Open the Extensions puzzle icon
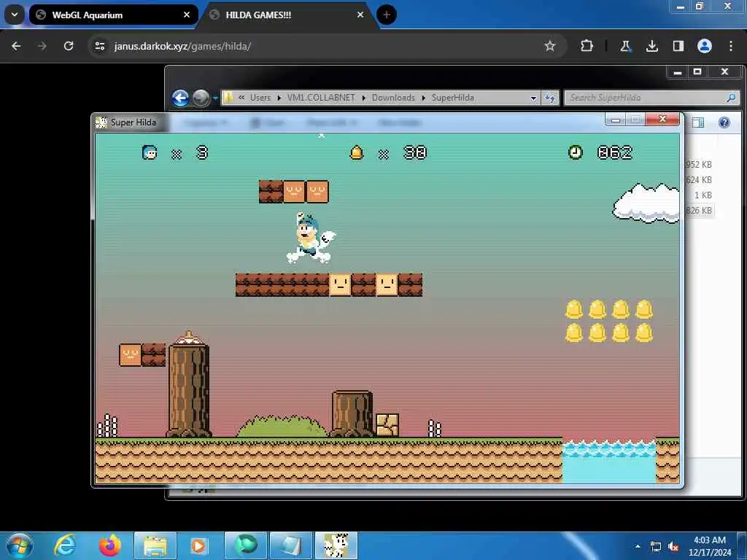Image resolution: width=747 pixels, height=560 pixels. pyautogui.click(x=587, y=46)
